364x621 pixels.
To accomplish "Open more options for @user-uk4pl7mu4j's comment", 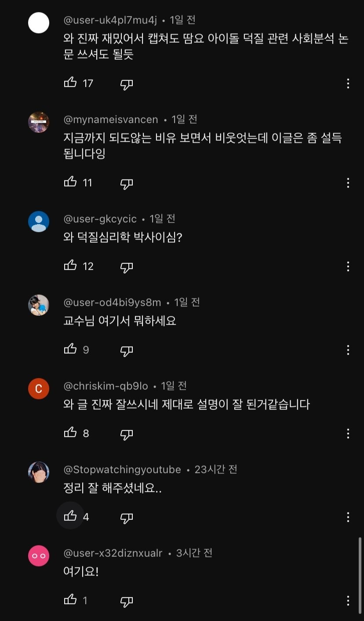I will click(348, 84).
